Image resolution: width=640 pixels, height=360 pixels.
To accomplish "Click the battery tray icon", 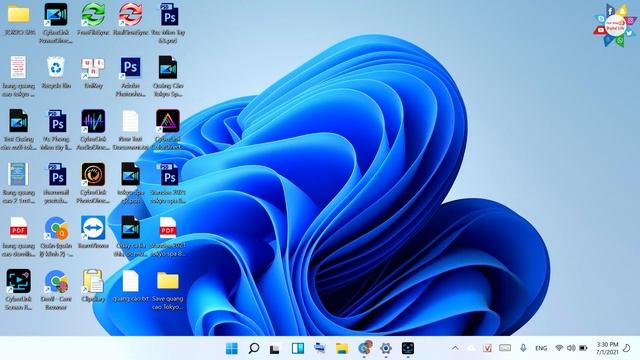I will coord(583,348).
